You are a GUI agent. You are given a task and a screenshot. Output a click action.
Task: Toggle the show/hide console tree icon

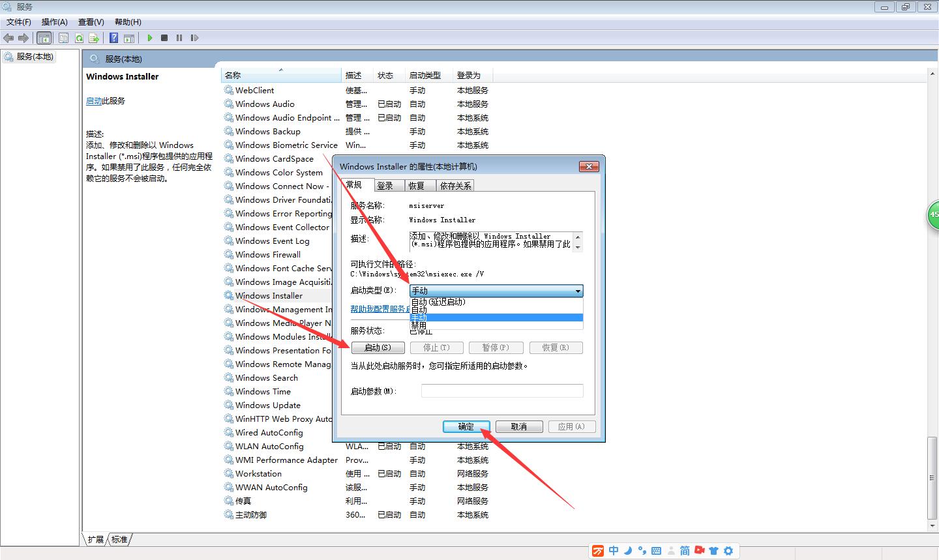(x=44, y=38)
